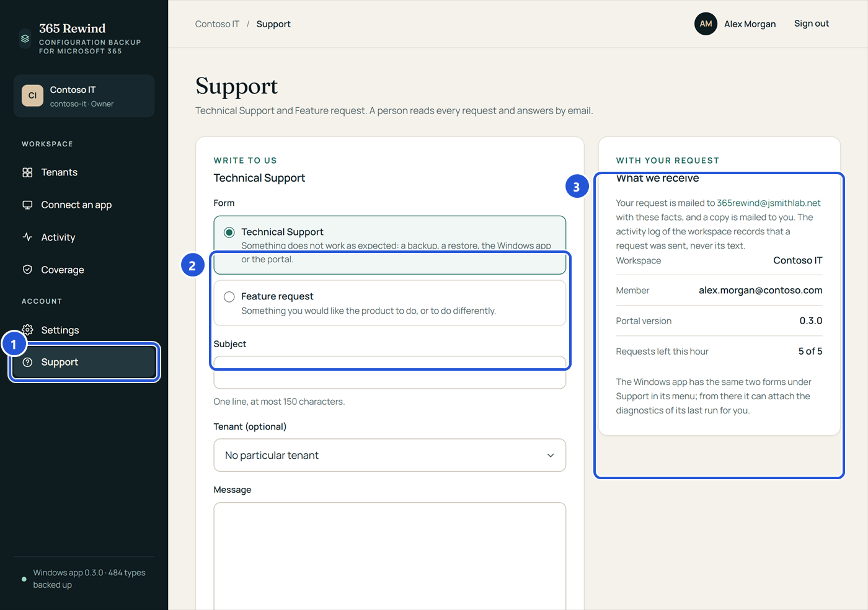This screenshot has height=610, width=868.
Task: Expand the No particular tenant dropdown
Action: pos(390,455)
